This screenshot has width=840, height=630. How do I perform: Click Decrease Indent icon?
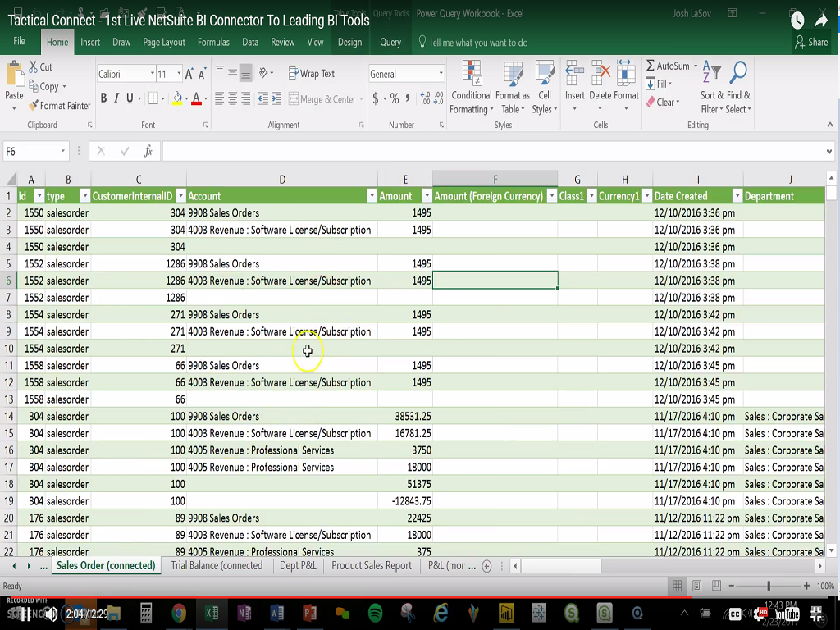point(263,98)
